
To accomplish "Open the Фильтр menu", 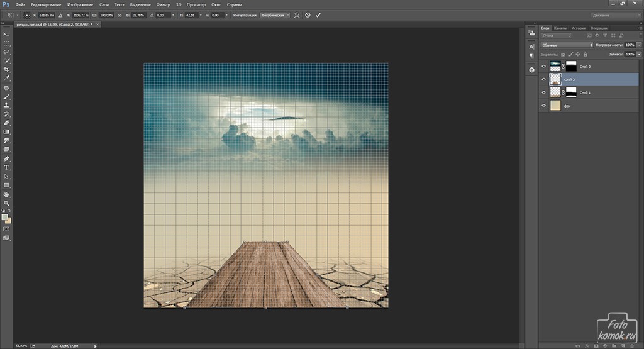I will (x=164, y=4).
